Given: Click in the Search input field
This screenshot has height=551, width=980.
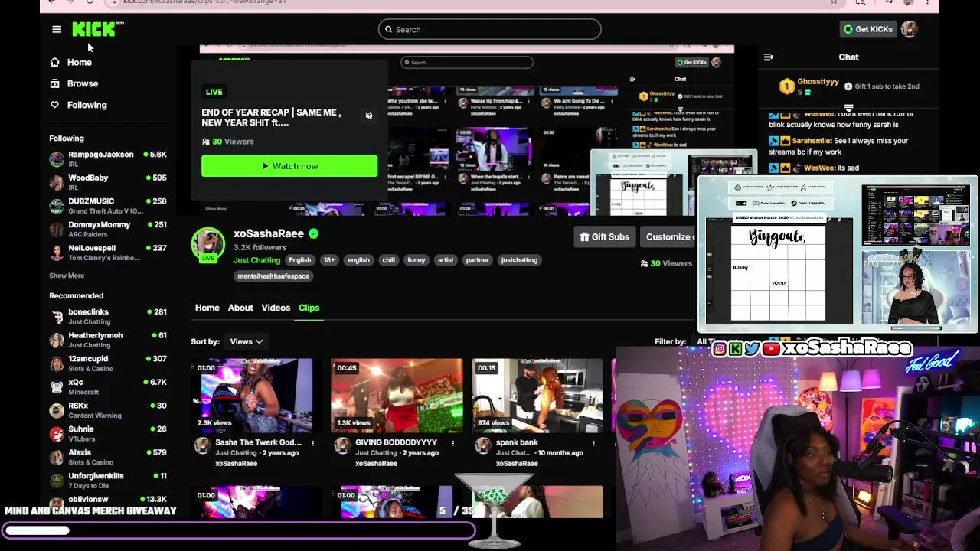Looking at the screenshot, I should click(489, 29).
